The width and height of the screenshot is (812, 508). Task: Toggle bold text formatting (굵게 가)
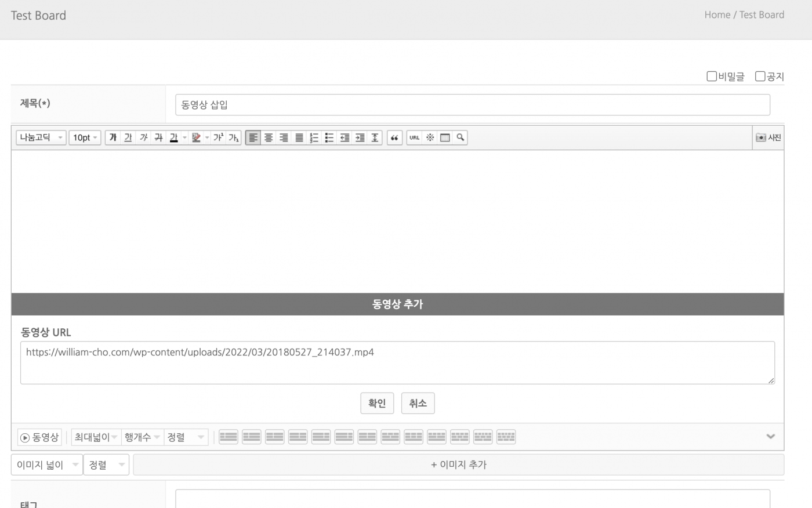pyautogui.click(x=113, y=137)
